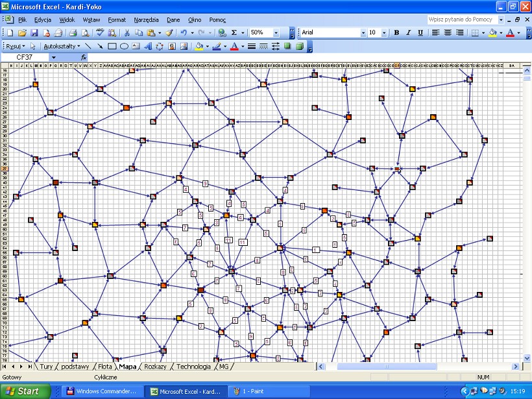Cut selection with scissors icon

(127, 33)
